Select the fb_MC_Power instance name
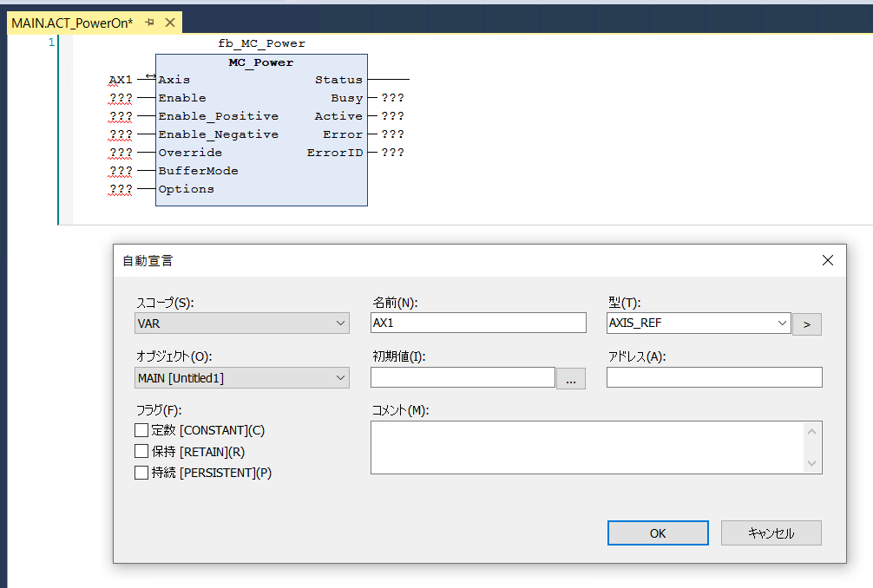 (x=262, y=43)
